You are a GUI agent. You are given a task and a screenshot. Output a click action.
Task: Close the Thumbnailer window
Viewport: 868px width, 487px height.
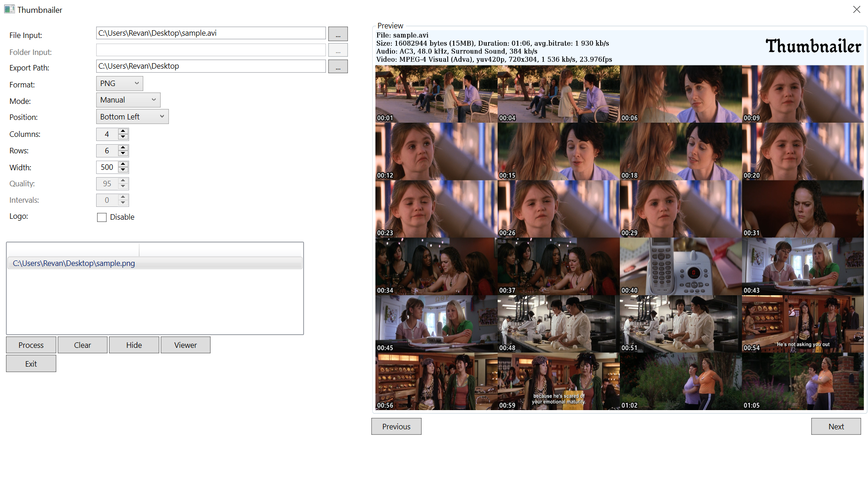coord(857,9)
